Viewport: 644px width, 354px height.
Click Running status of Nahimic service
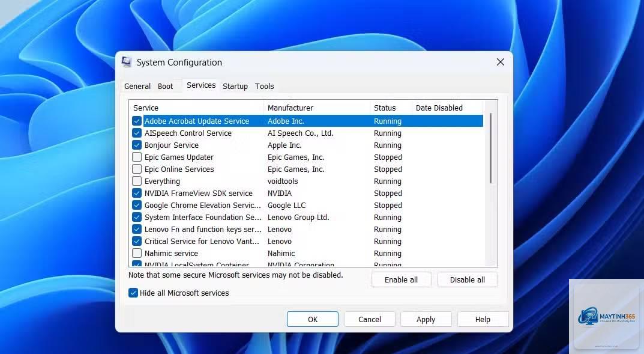point(387,253)
